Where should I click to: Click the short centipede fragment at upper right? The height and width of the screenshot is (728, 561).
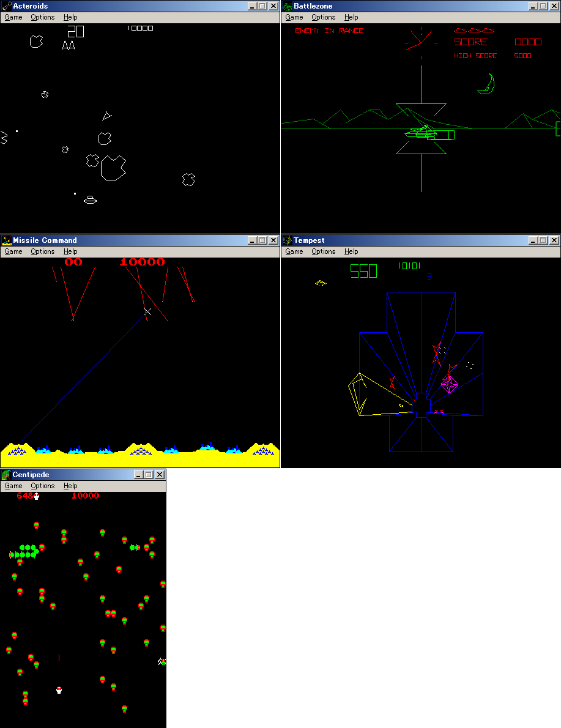(x=135, y=548)
